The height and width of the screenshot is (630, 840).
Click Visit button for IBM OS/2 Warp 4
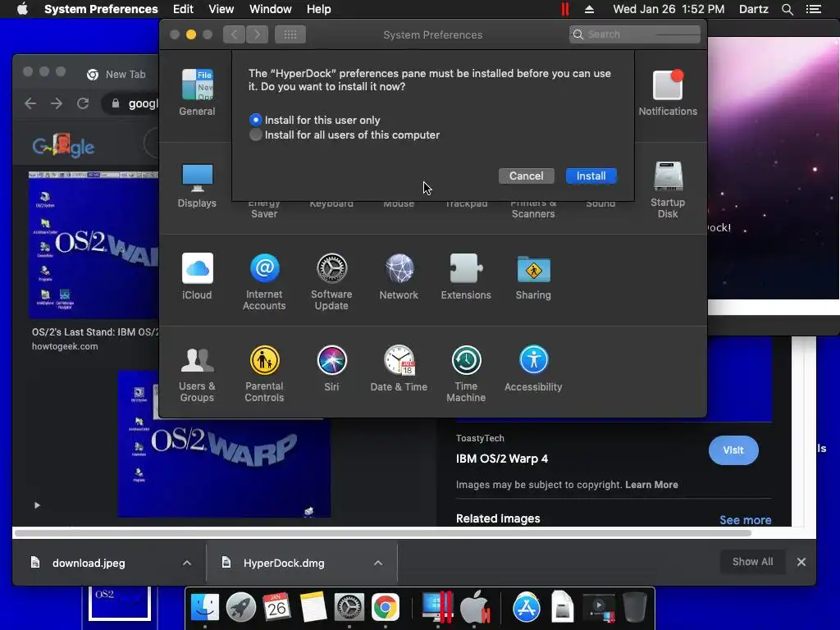pos(733,450)
